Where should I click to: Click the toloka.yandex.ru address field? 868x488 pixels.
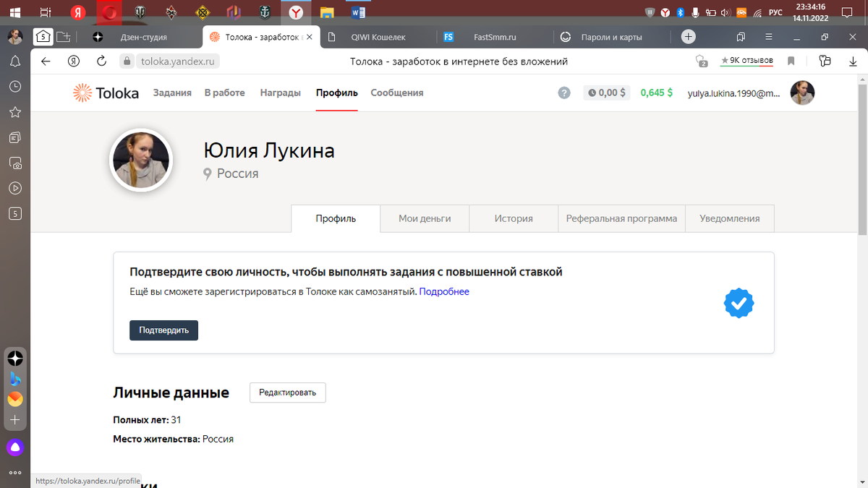[179, 61]
